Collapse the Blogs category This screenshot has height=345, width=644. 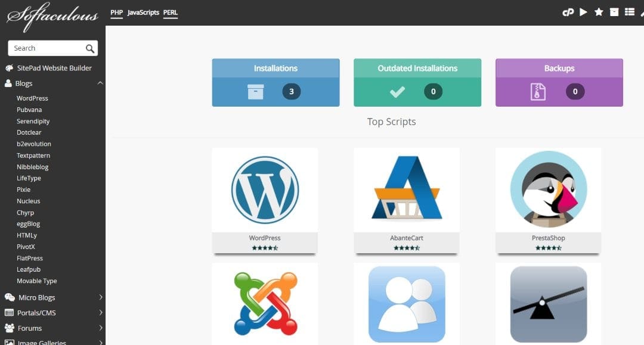coord(100,83)
